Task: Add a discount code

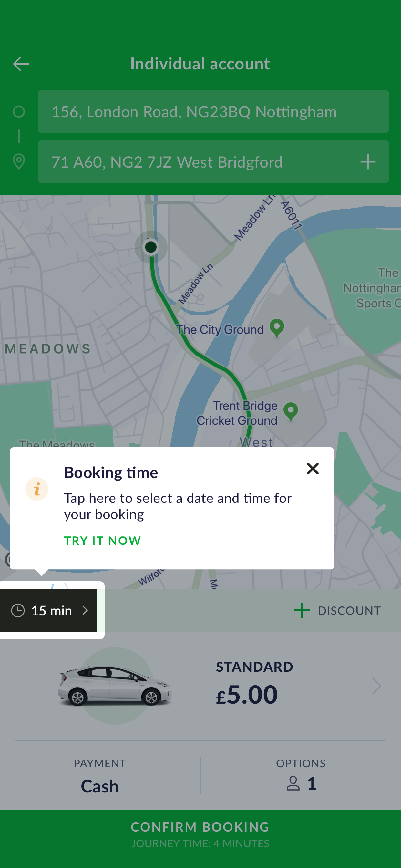Action: click(338, 610)
